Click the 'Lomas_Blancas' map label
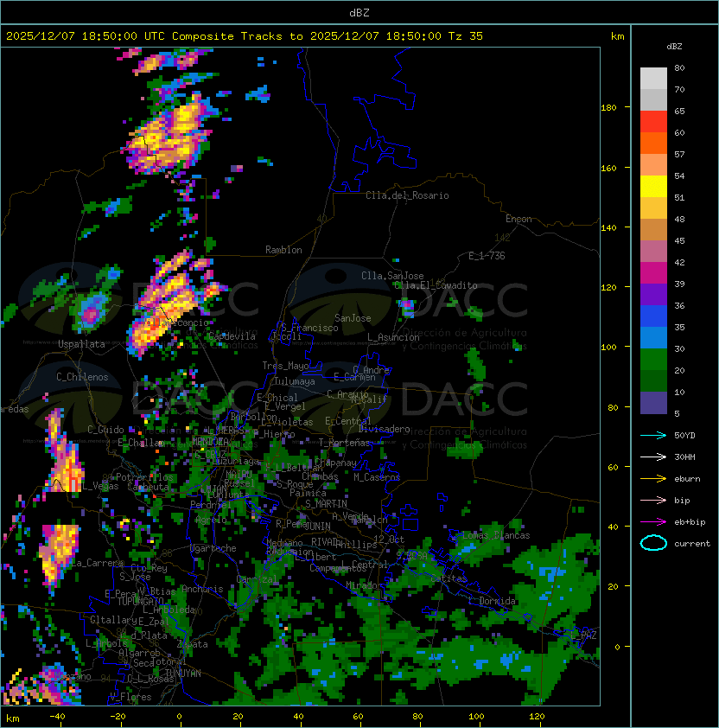 click(x=496, y=535)
